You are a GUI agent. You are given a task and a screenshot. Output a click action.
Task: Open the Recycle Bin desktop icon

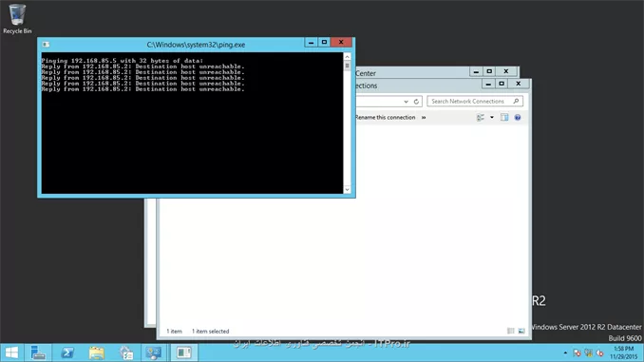[17, 19]
